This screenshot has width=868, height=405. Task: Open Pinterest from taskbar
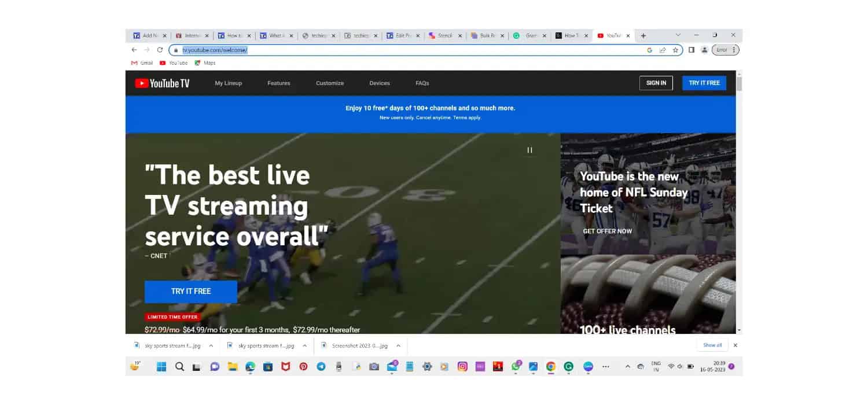[x=303, y=366]
